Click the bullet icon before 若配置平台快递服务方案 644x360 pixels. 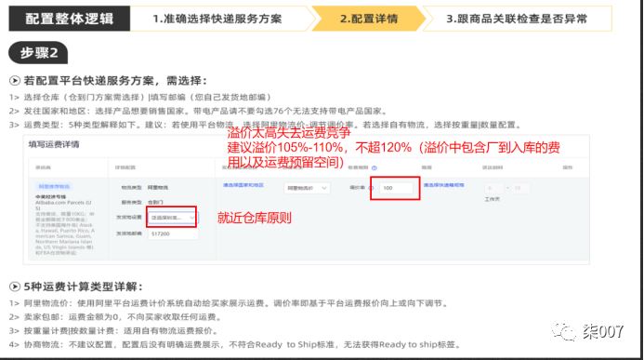(15, 81)
